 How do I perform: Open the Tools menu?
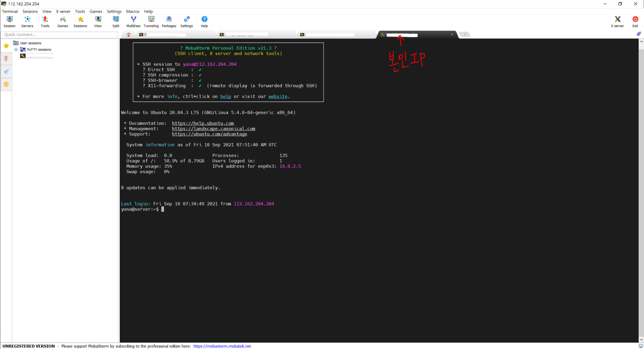80,11
